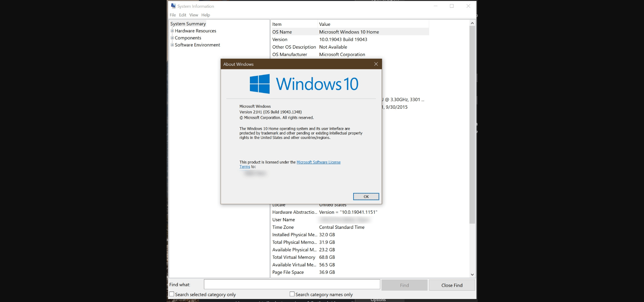
Task: Select the Hardware Resources label
Action: point(196,31)
